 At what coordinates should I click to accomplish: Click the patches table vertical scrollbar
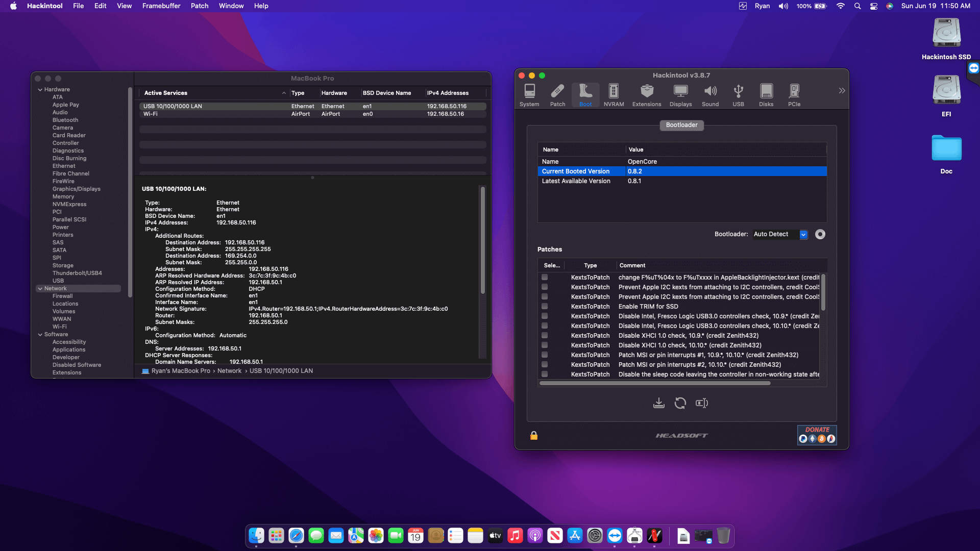click(823, 292)
